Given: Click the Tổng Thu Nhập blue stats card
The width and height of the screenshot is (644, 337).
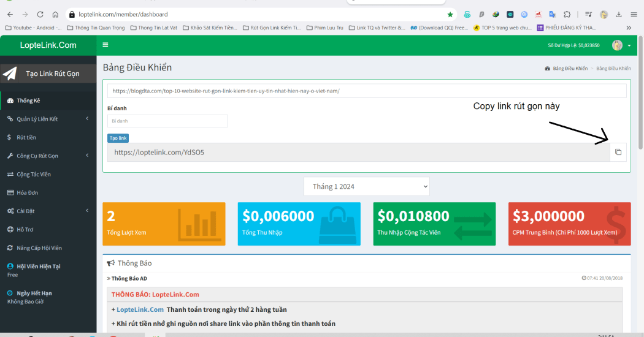Looking at the screenshot, I should (x=299, y=224).
